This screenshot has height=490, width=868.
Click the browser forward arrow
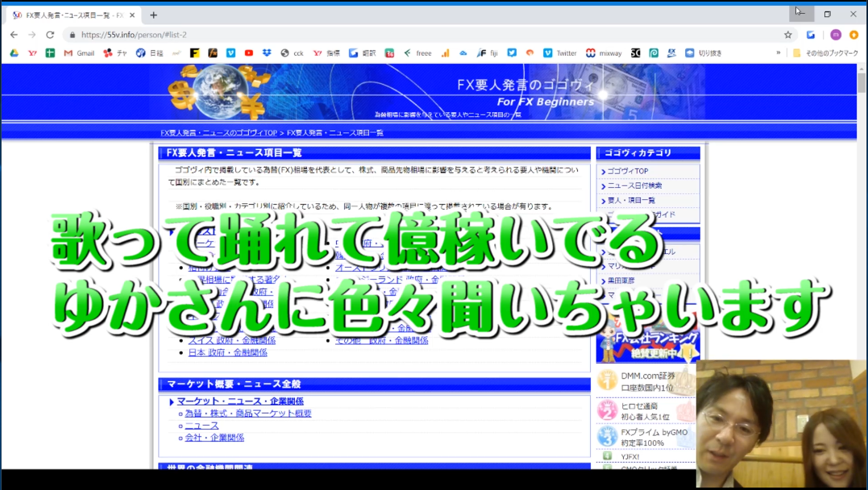[32, 35]
